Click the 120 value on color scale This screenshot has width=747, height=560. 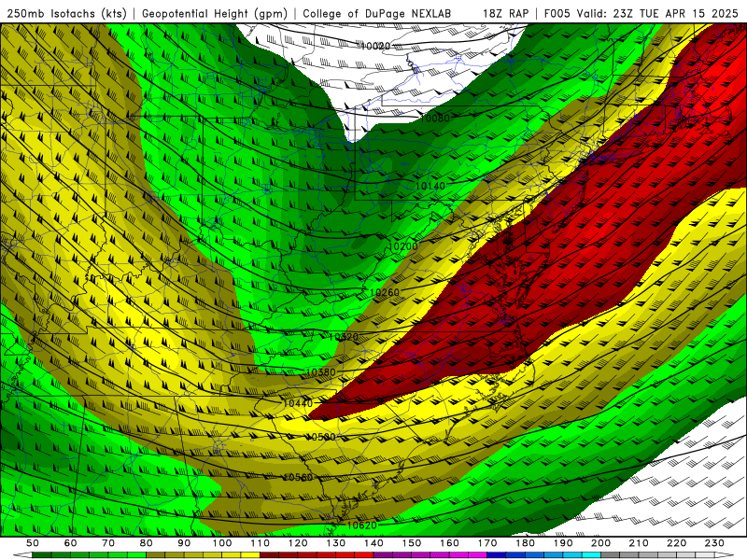[x=298, y=543]
